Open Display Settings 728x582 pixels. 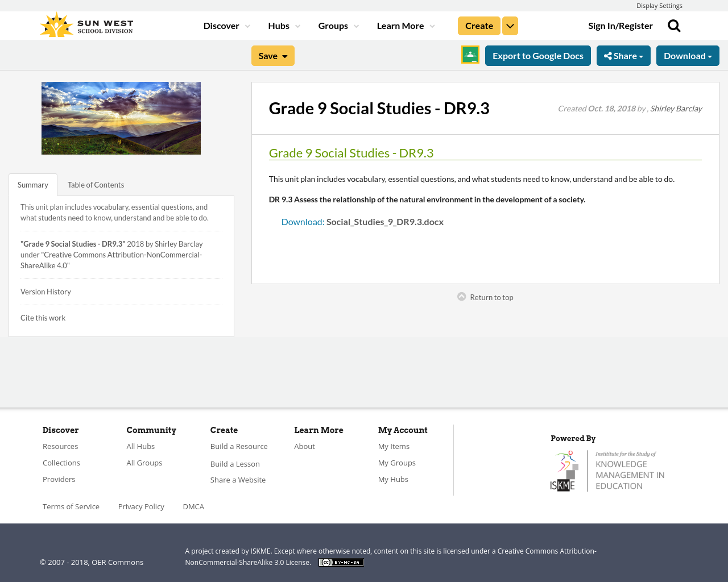pos(659,5)
